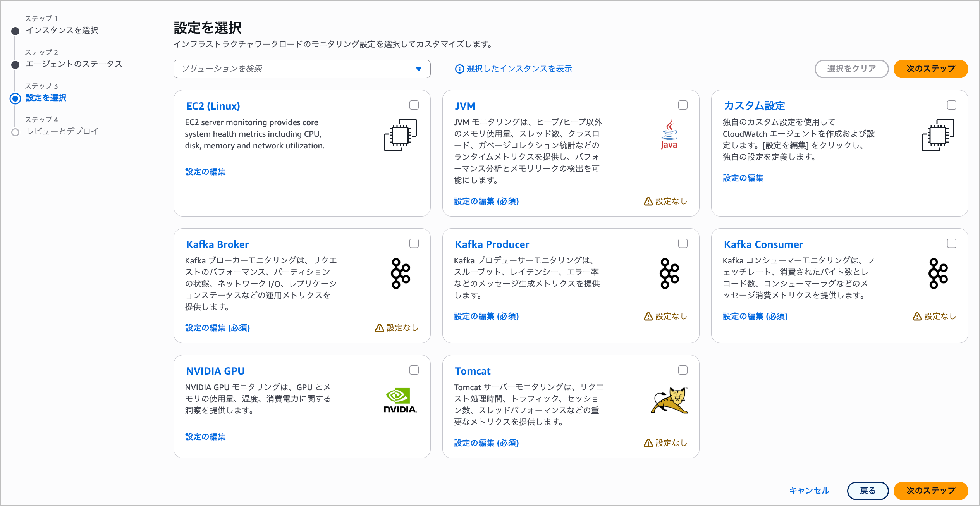Click the 選択をクリア button
Viewport: 980px width, 506px height.
point(851,69)
